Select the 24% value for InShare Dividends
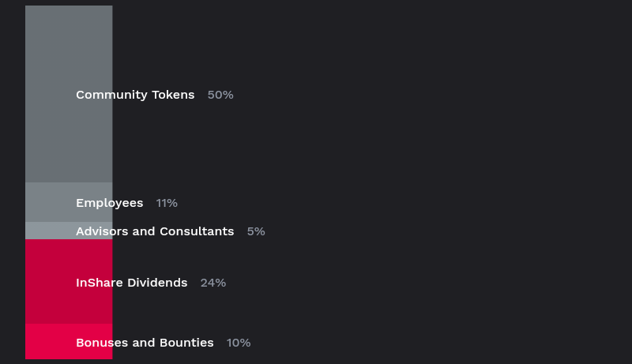The height and width of the screenshot is (364, 632). pos(213,283)
